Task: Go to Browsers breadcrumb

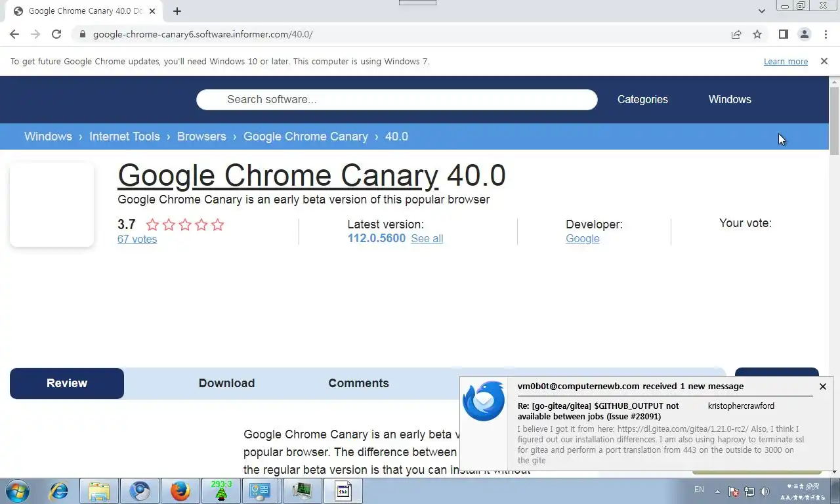Action: 201,136
